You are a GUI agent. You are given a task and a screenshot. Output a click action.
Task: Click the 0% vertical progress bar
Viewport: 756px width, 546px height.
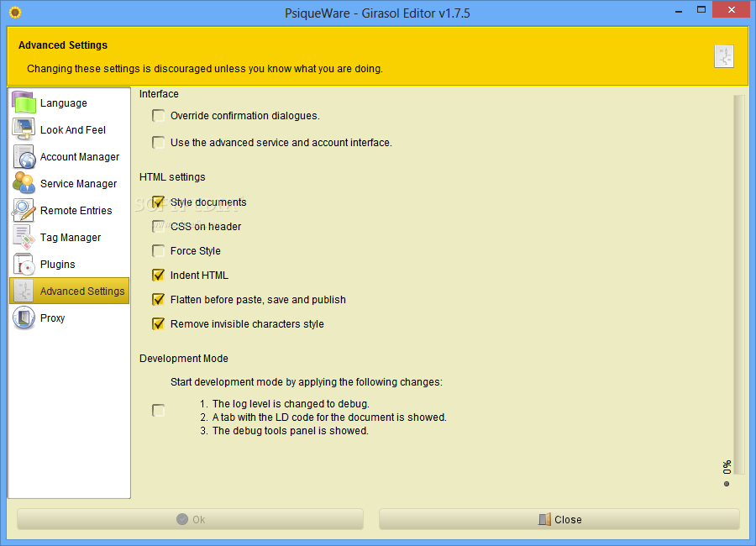click(738, 285)
